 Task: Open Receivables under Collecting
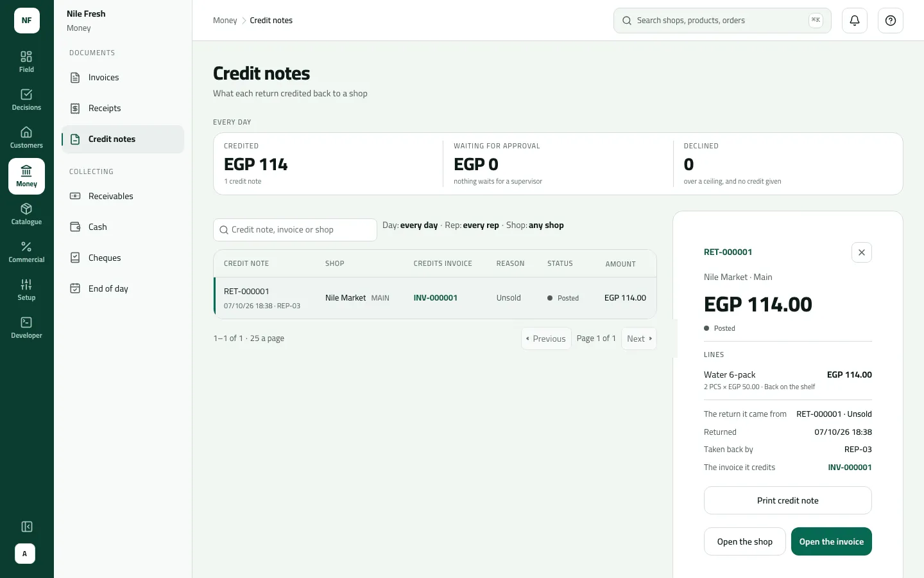tap(123, 197)
